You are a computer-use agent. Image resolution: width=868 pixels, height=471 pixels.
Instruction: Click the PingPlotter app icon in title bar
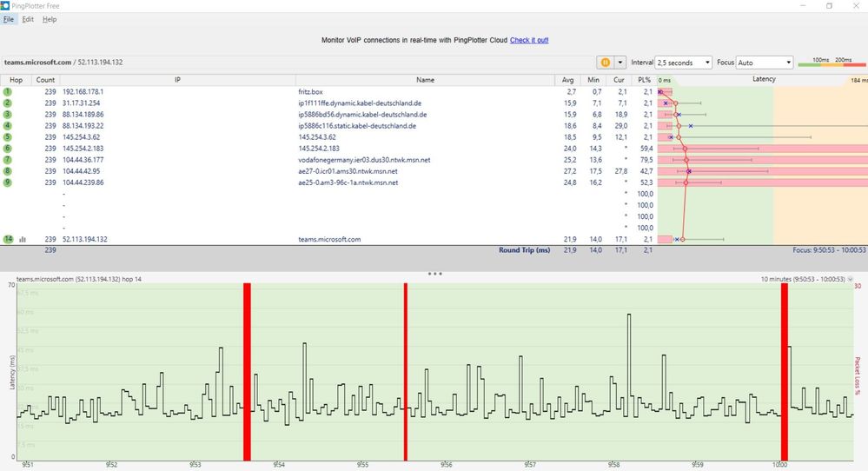pyautogui.click(x=5, y=5)
